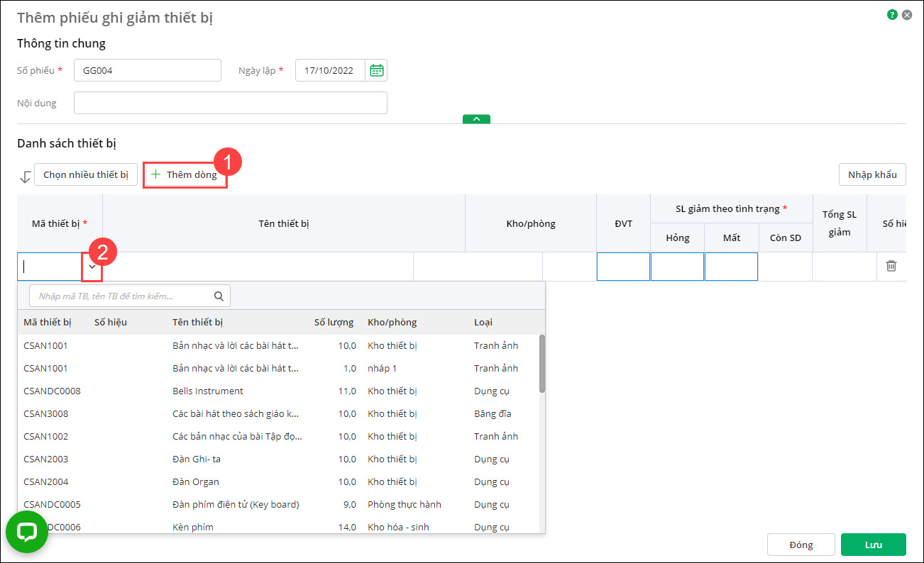This screenshot has height=563, width=924.
Task: Click the Tên thiết bị table header
Action: point(284,223)
